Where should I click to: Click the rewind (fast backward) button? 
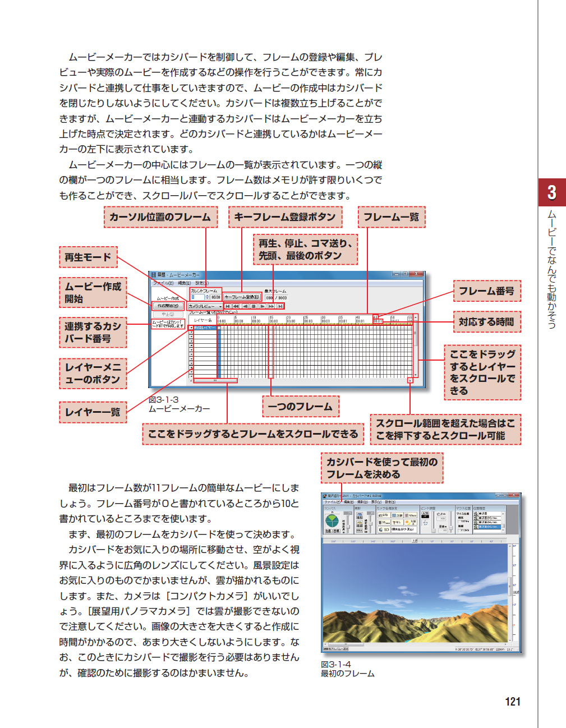tap(236, 306)
